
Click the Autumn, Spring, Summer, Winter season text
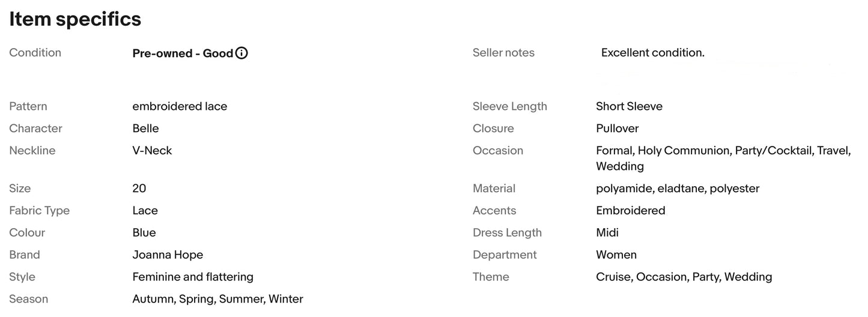point(217,299)
